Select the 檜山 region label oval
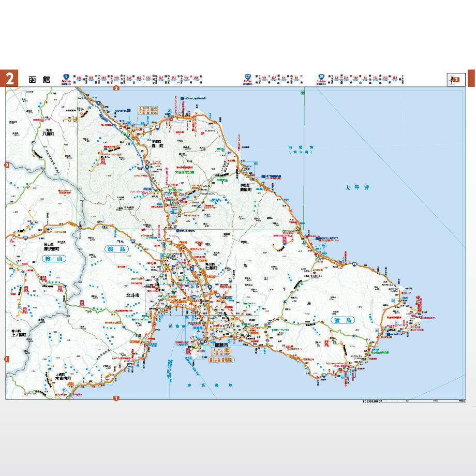The height and width of the screenshot is (476, 476). (54, 259)
